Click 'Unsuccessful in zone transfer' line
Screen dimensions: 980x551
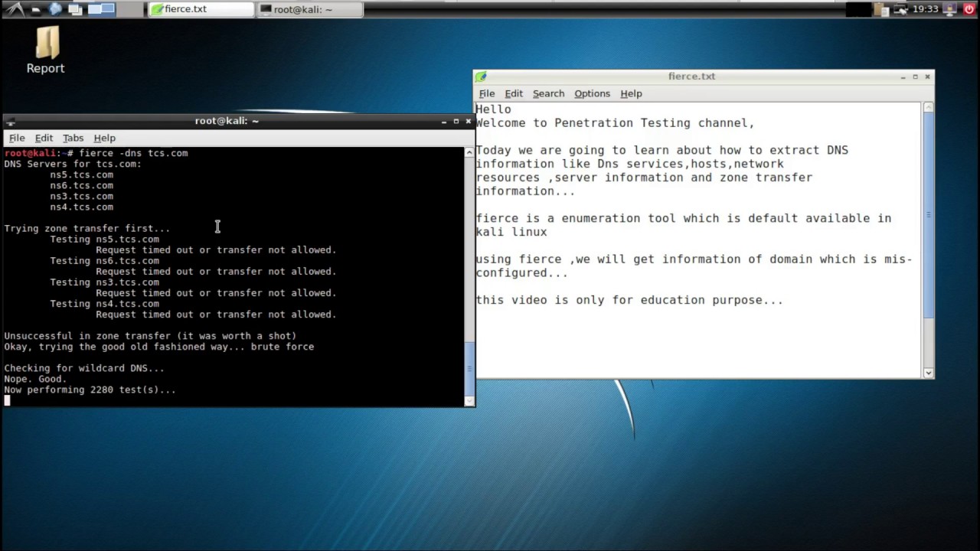click(150, 335)
